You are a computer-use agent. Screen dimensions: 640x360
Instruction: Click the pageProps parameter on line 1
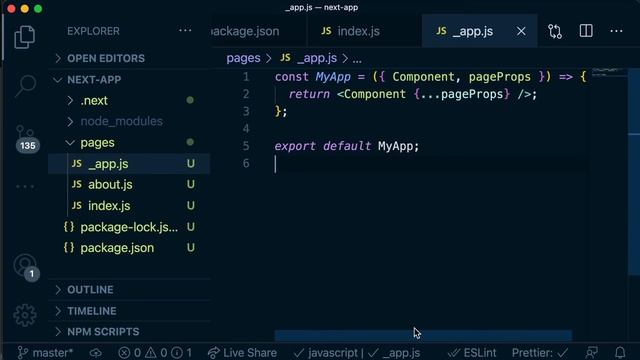(499, 77)
